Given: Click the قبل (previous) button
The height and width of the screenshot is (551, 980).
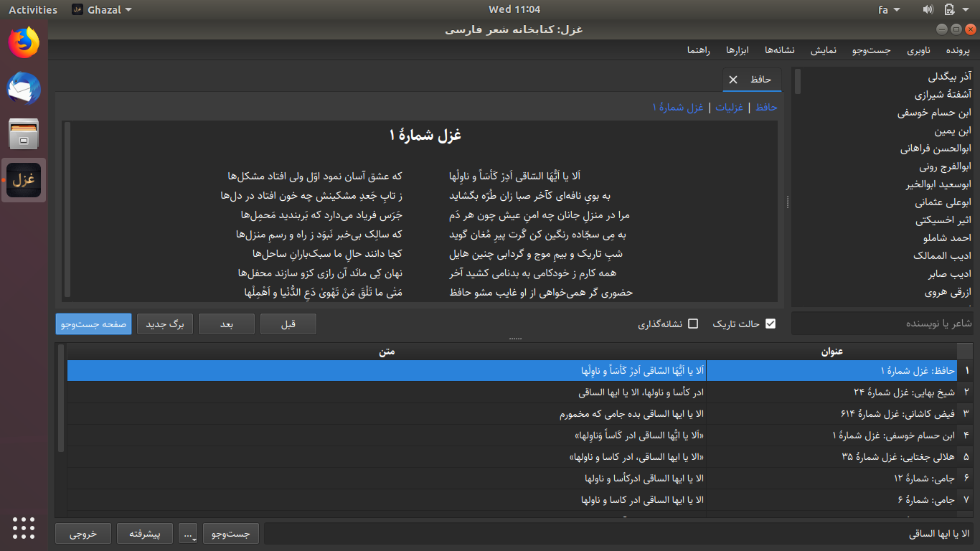Looking at the screenshot, I should pos(288,324).
